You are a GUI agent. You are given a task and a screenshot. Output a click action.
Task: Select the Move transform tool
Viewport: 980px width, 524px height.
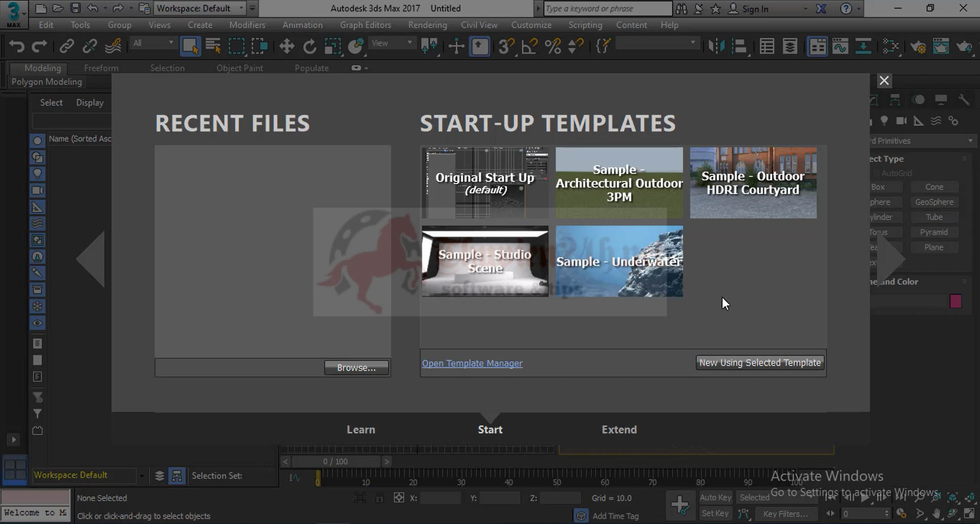click(286, 47)
